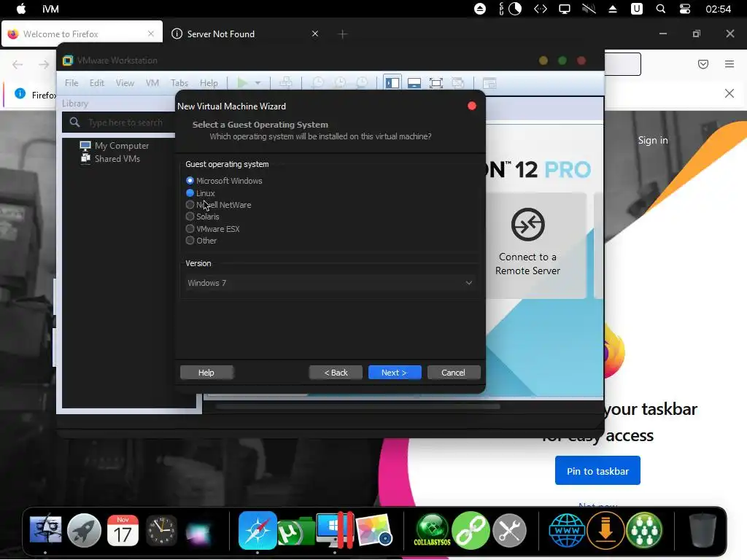
Task: Expand the power options dropdown arrow
Action: pos(258,83)
